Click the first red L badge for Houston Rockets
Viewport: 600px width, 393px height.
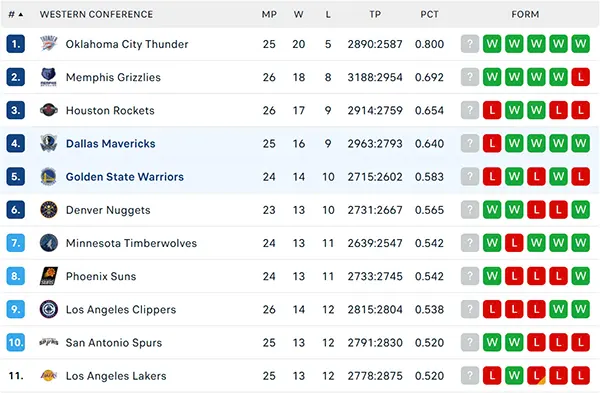point(492,110)
